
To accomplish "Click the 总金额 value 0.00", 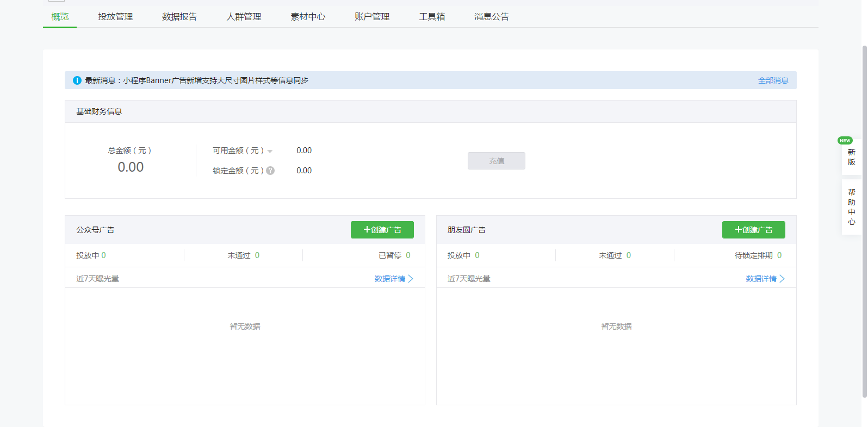I will click(131, 167).
